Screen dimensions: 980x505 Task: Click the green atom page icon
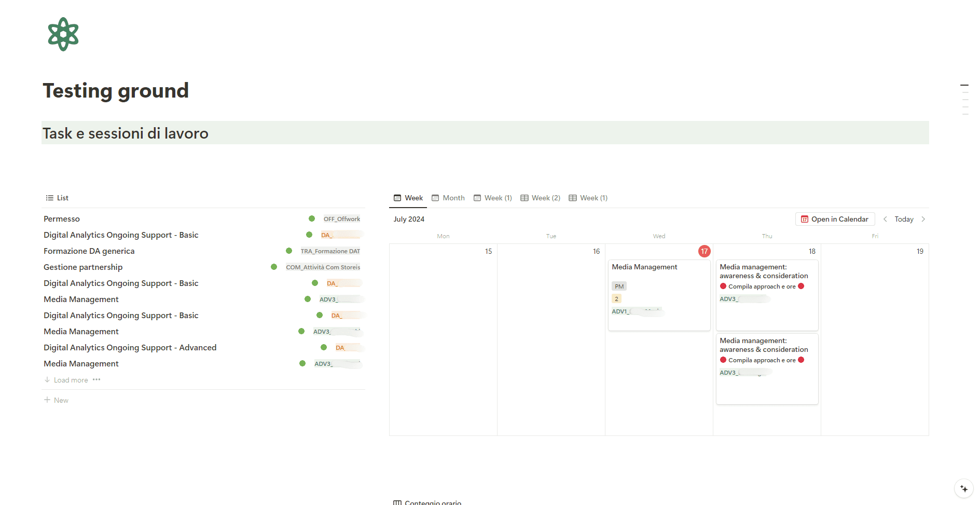point(63,34)
